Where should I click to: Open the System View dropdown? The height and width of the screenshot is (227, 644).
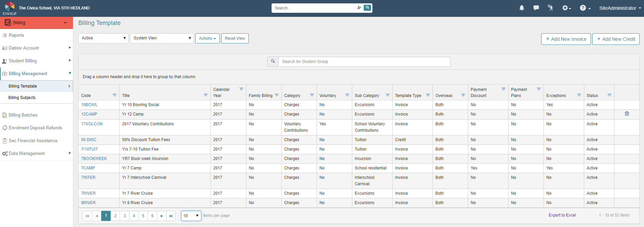[x=162, y=38]
